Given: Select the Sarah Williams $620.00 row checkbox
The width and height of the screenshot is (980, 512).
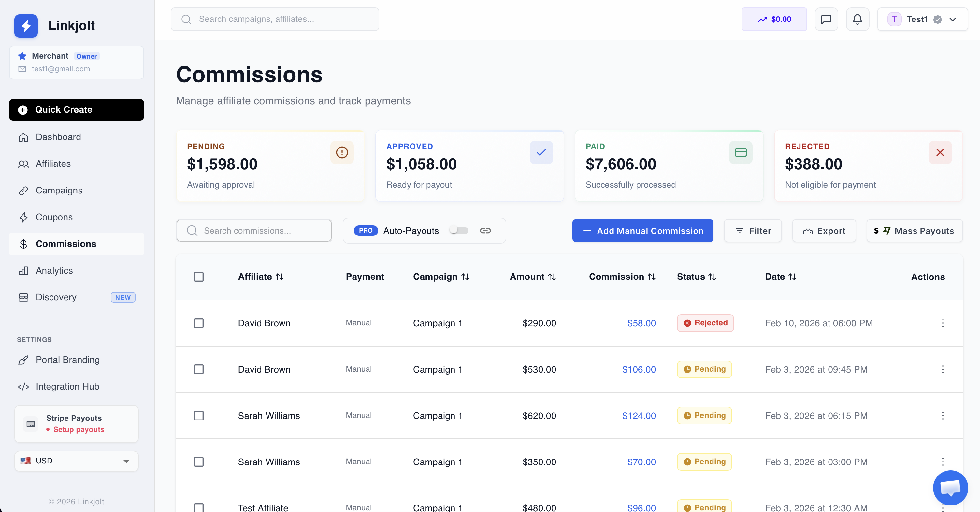Looking at the screenshot, I should [199, 415].
